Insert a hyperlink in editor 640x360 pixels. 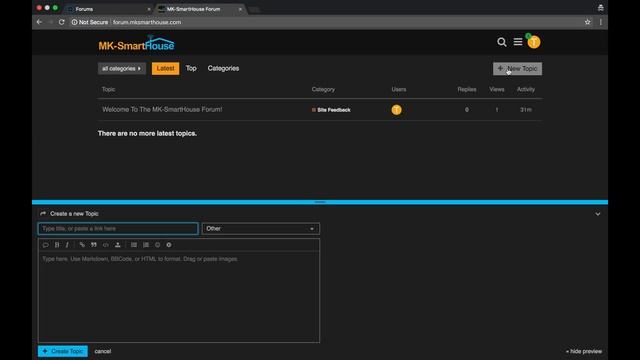82,245
